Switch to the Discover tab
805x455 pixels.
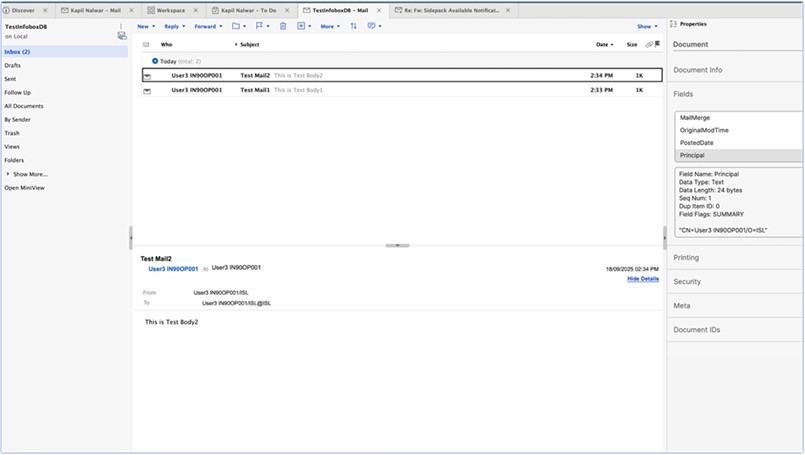coord(22,10)
